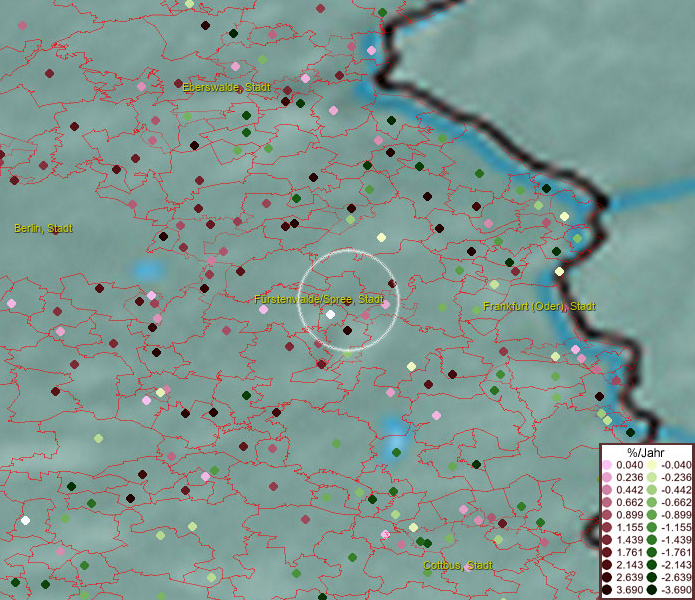This screenshot has width=695, height=600.
Task: Click the Eberswalde, Stadt map label
Action: [x=226, y=87]
